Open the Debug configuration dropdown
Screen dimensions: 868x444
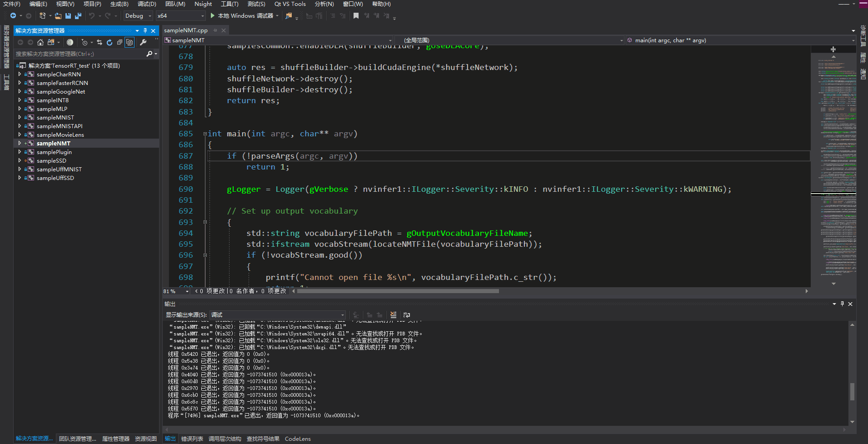coord(138,16)
